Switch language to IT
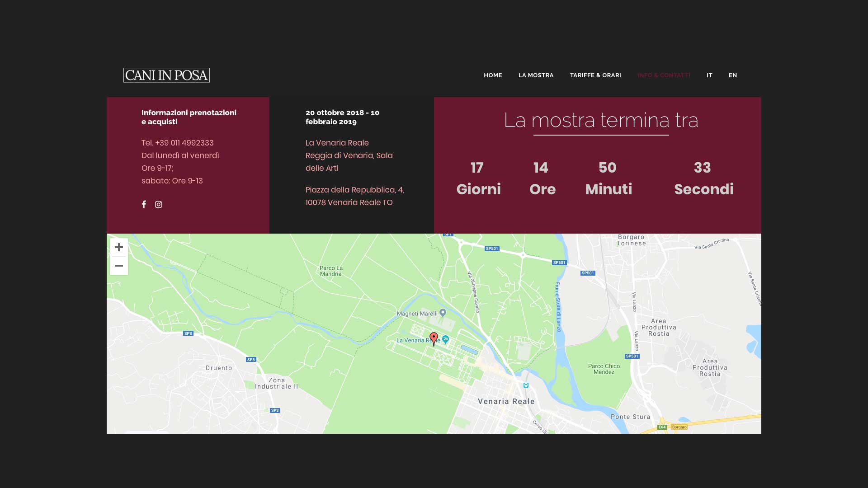 709,75
